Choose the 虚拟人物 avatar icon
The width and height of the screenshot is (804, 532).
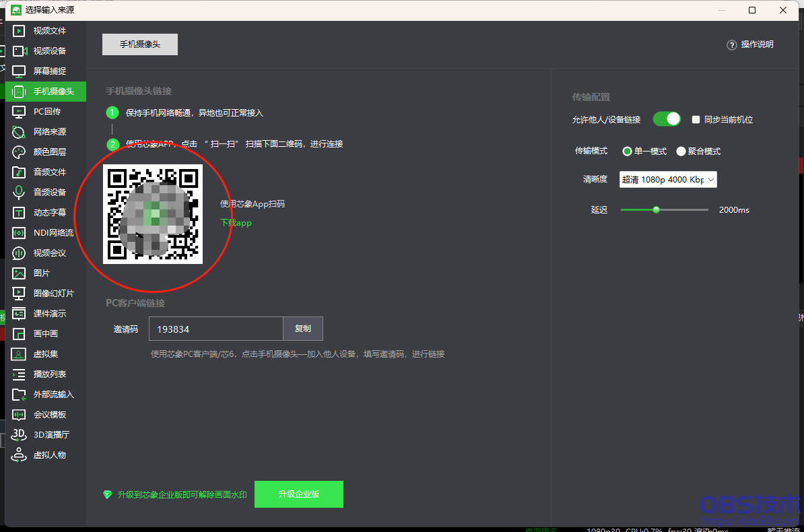[18, 455]
